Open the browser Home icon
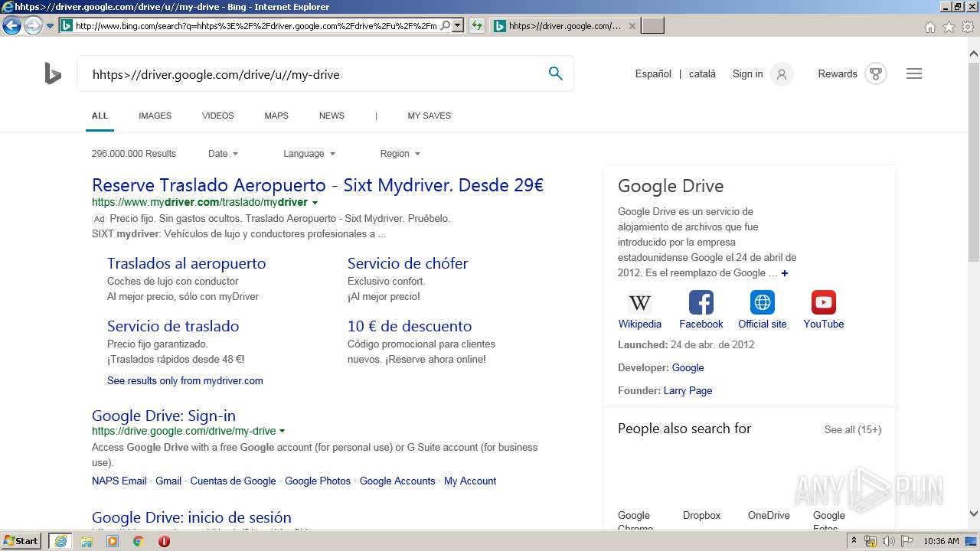The width and height of the screenshot is (980, 551). tap(930, 27)
